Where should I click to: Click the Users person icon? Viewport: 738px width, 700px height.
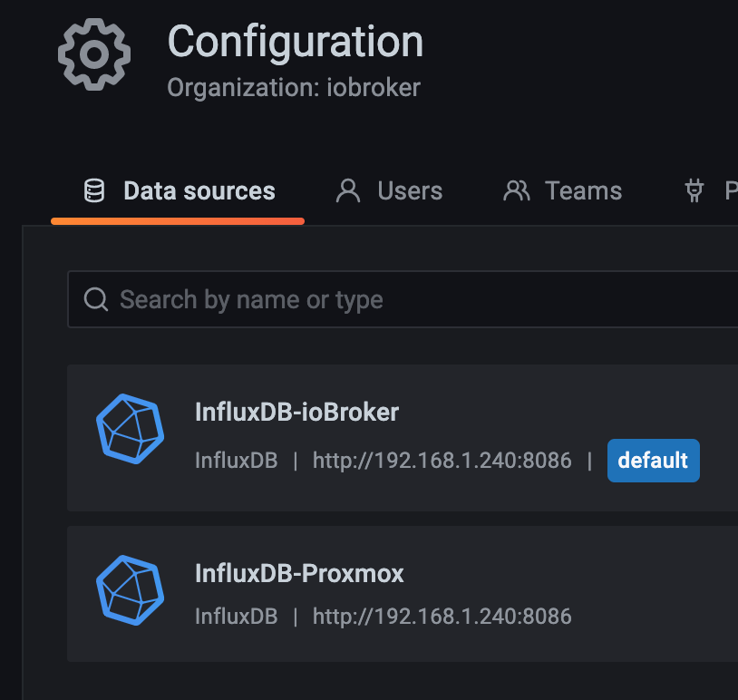348,190
